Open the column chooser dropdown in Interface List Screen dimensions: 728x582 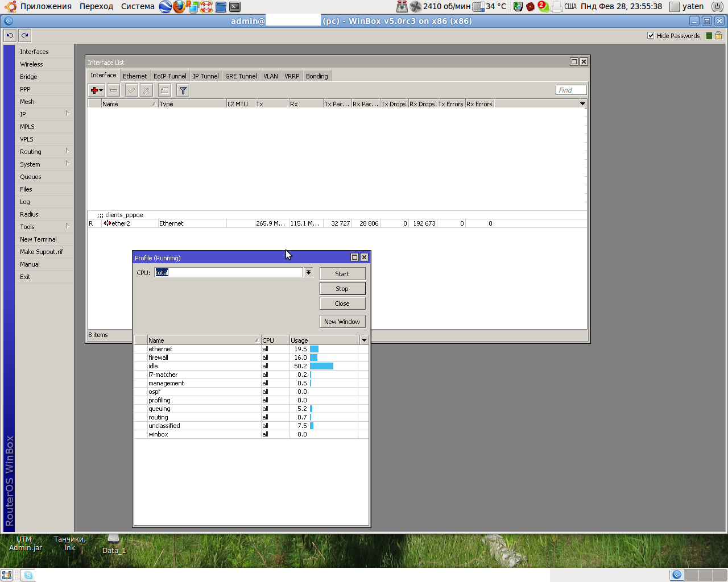tap(582, 103)
